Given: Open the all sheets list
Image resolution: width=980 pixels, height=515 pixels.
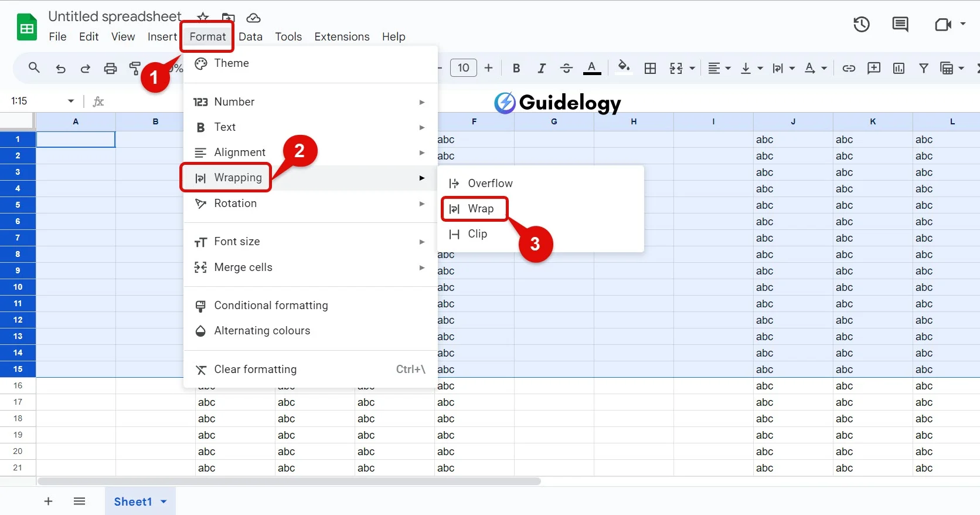Looking at the screenshot, I should click(80, 502).
